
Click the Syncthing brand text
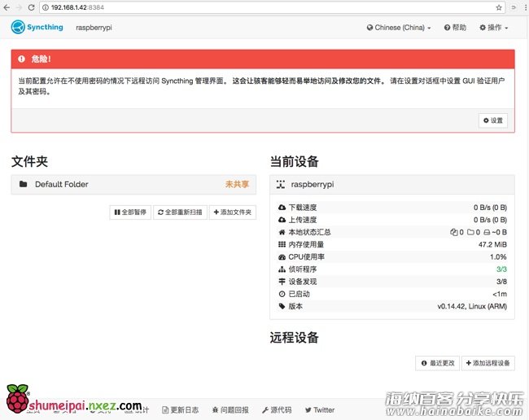click(45, 27)
